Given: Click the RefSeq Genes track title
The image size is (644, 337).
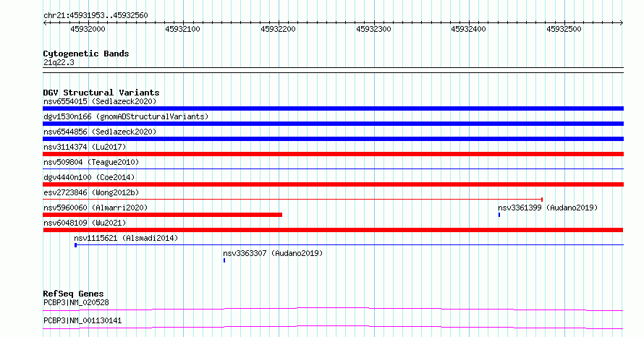Looking at the screenshot, I should [x=74, y=294].
